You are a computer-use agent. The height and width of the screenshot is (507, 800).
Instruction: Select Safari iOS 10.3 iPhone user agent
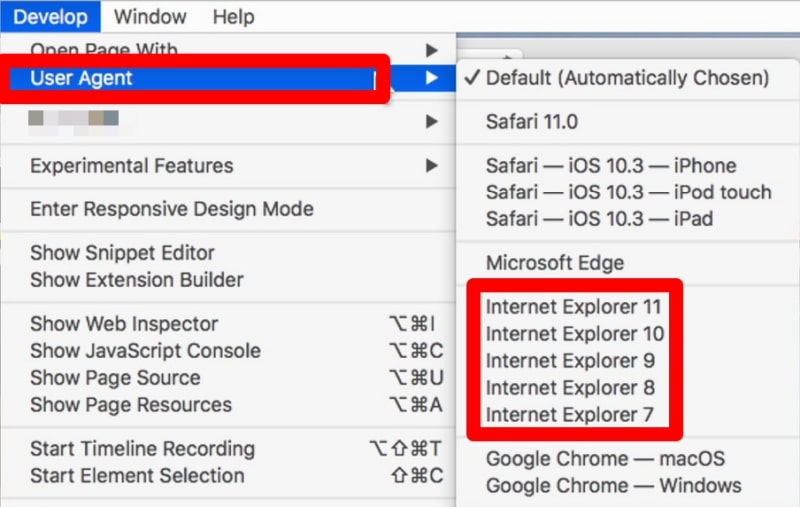(628, 166)
